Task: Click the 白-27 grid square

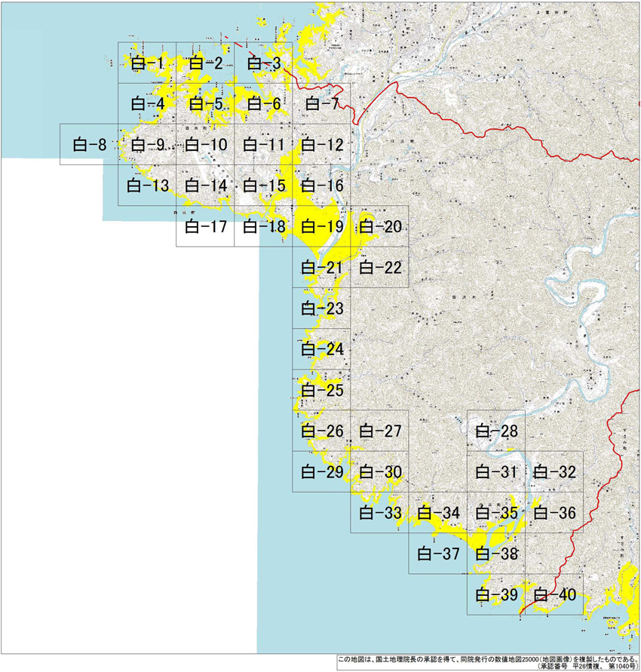Action: [380, 431]
